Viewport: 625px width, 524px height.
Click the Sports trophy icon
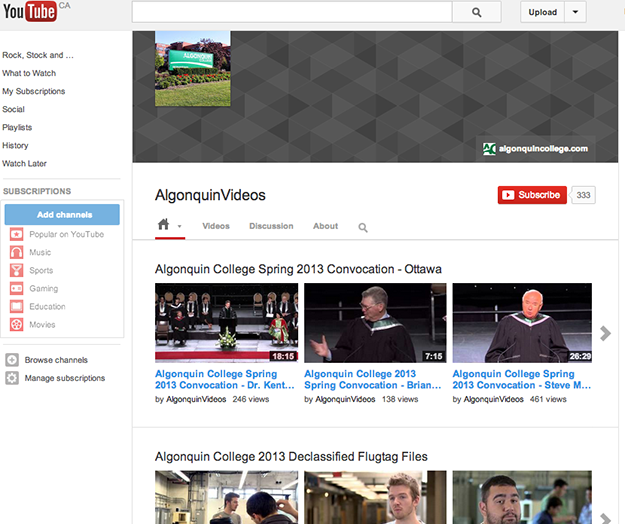point(16,270)
